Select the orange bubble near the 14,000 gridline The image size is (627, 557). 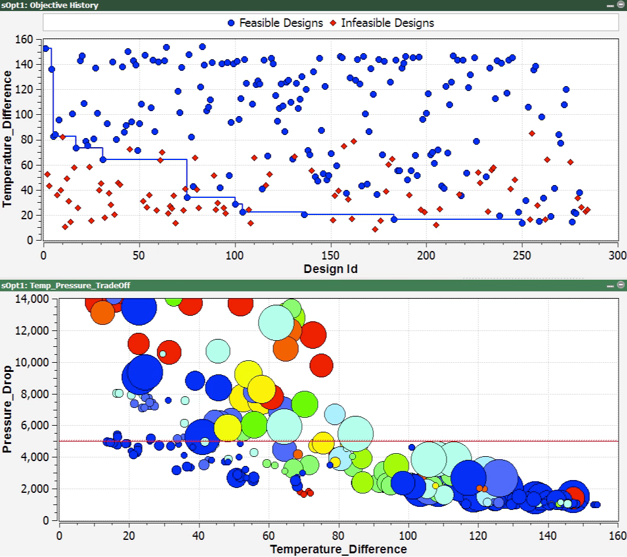point(102,312)
